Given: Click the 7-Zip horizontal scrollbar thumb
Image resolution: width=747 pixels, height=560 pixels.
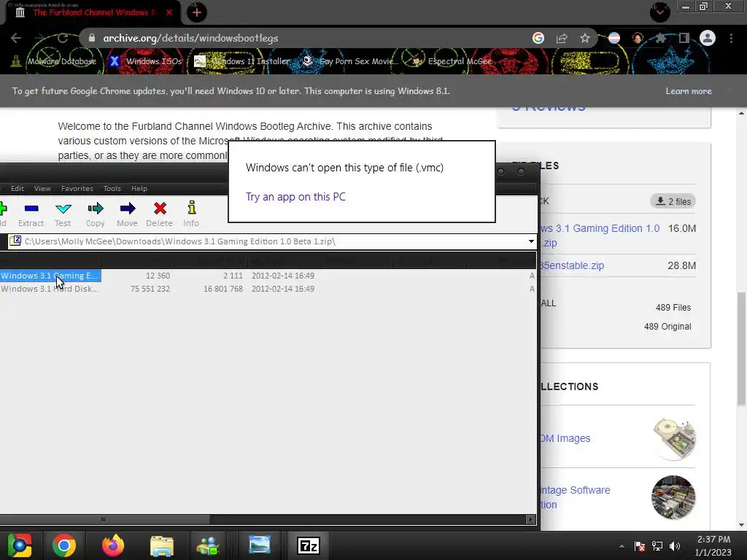Looking at the screenshot, I should (x=105, y=519).
